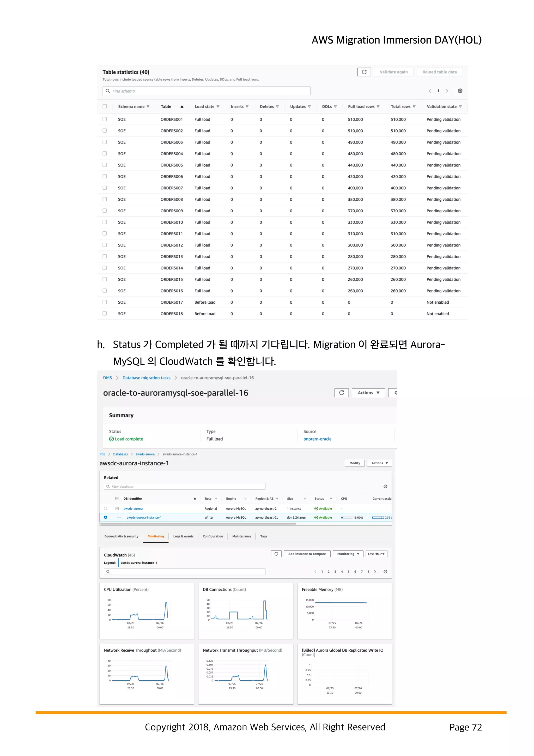Open the Logs & events tab
This screenshot has width=534, height=756.
tap(183, 537)
